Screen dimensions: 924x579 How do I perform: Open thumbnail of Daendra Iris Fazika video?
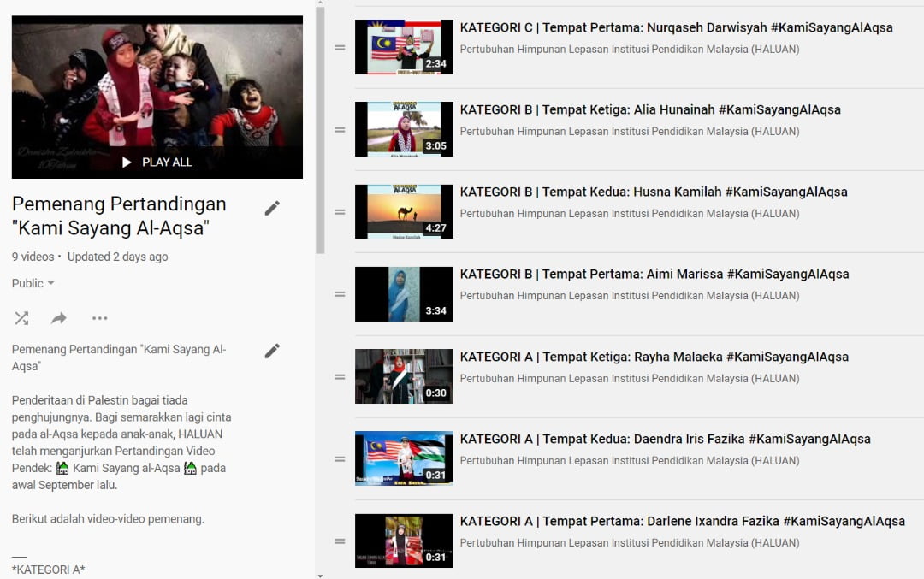(x=404, y=458)
